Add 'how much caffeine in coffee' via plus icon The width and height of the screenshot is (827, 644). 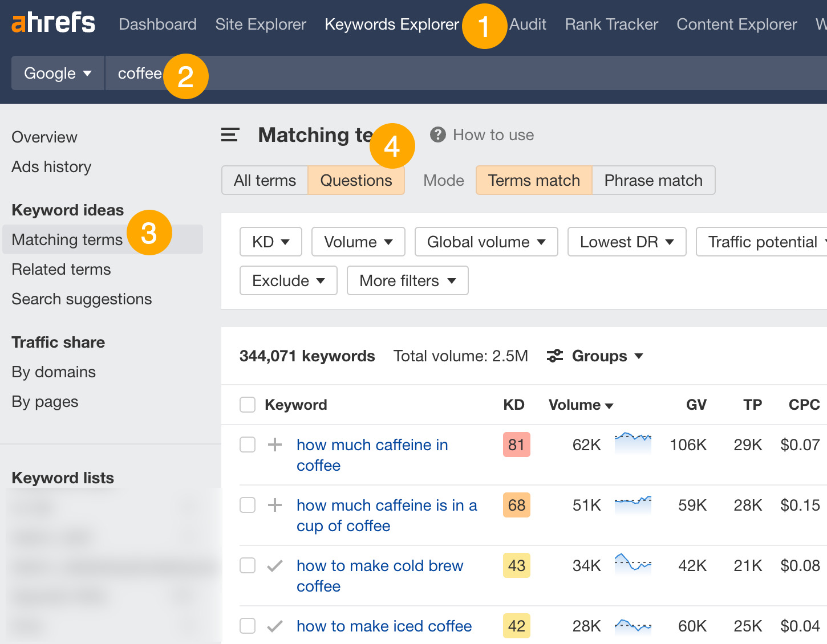coord(275,445)
